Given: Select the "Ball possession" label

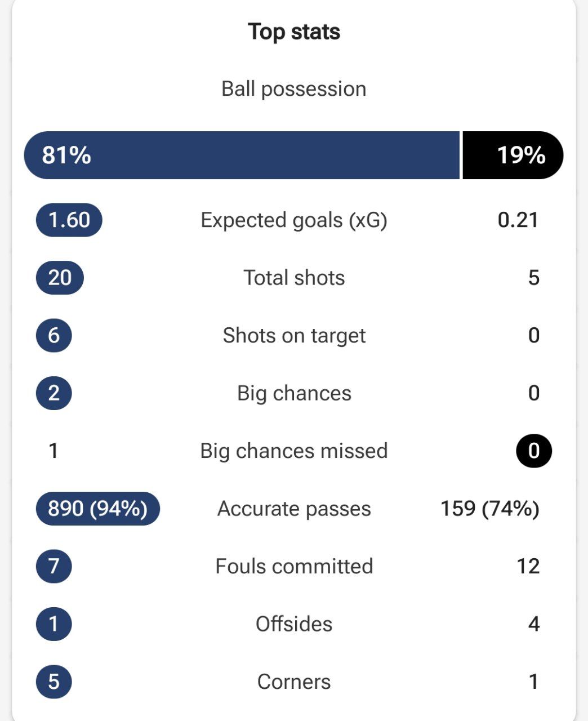Looking at the screenshot, I should point(294,89).
